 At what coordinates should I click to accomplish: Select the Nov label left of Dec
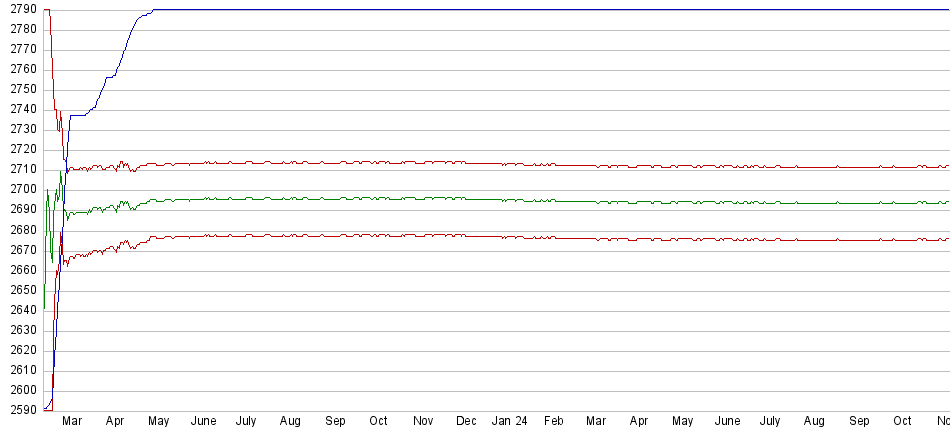423,422
